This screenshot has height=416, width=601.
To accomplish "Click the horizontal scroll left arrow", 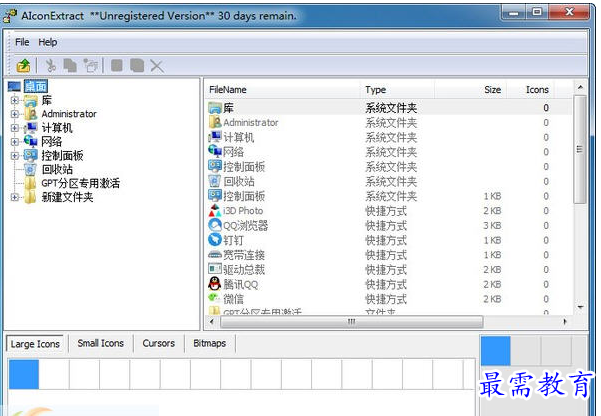I will point(212,322).
